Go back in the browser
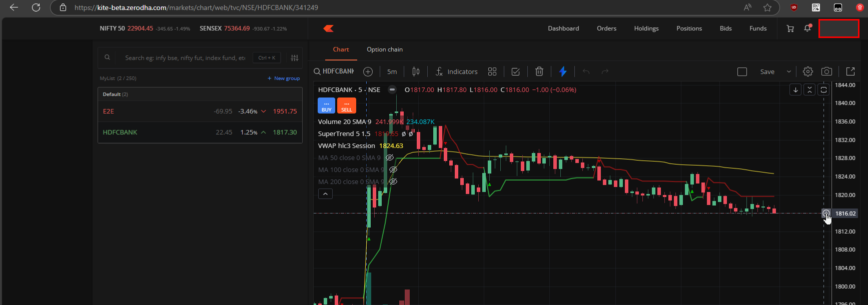 click(x=14, y=7)
